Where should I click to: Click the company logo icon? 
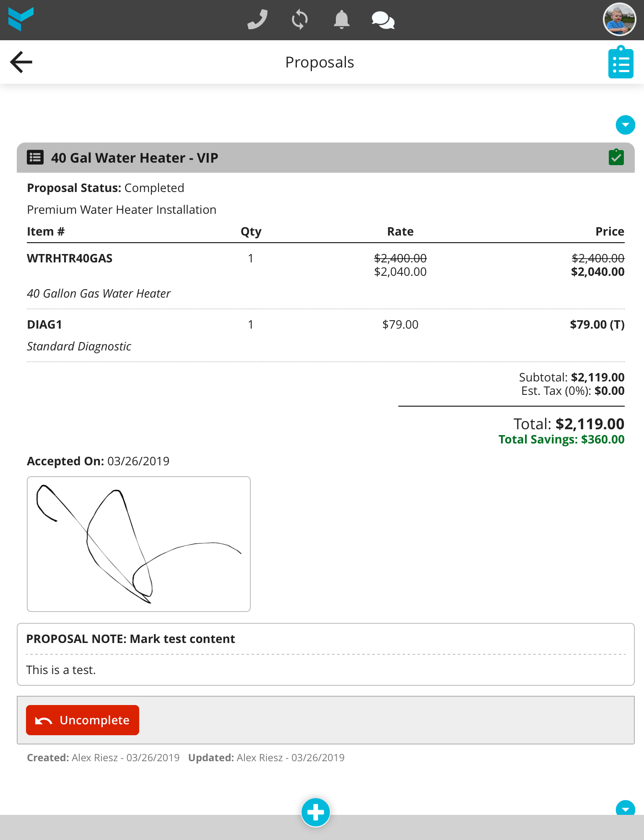(21, 19)
